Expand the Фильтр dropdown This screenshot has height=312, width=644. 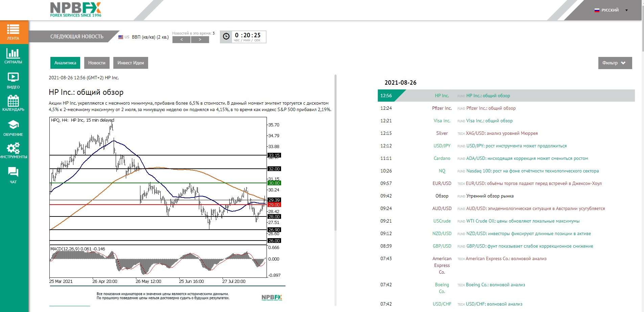615,63
